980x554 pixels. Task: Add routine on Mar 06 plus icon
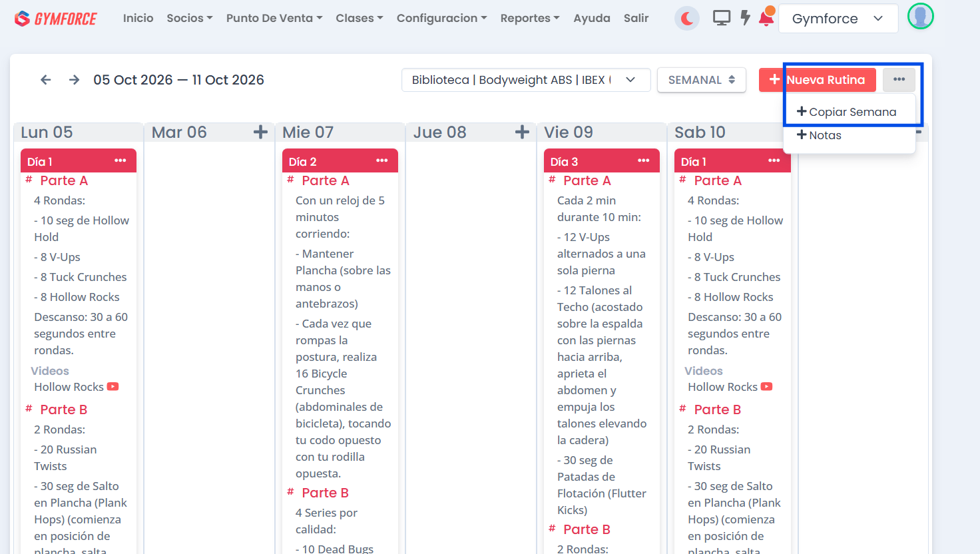point(260,132)
